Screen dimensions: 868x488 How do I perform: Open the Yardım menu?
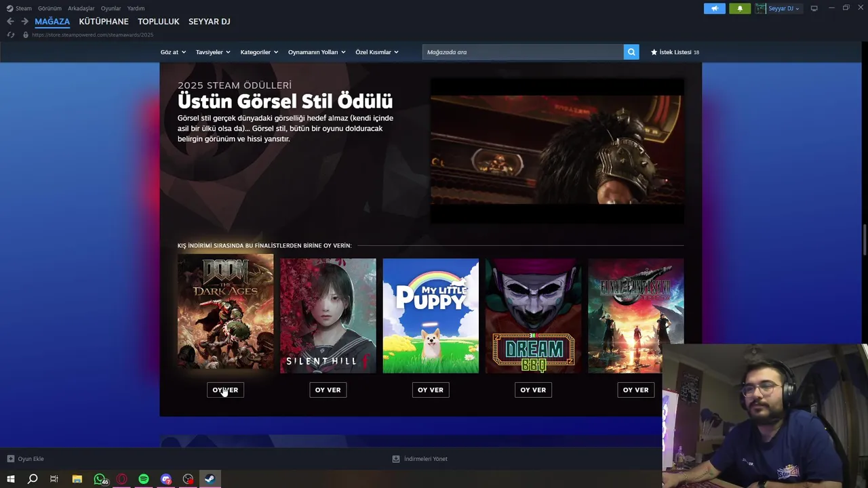136,9
